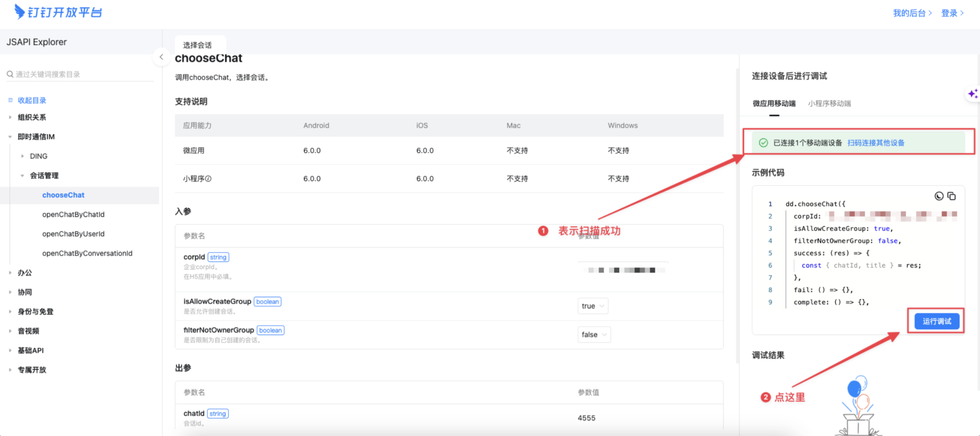Switch to the 微应用移动端 tab
Image resolution: width=980 pixels, height=436 pixels.
[774, 103]
